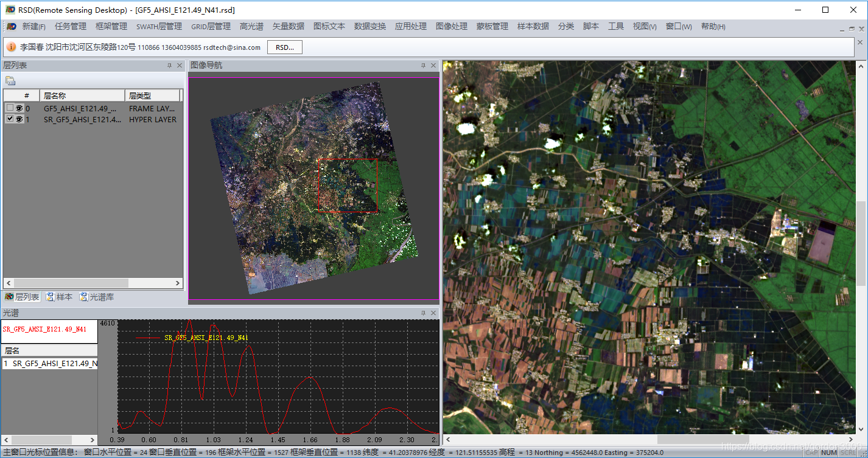Viewport: 868px width, 458px height.
Task: Close the notice bar with the X
Action: pyautogui.click(x=861, y=43)
